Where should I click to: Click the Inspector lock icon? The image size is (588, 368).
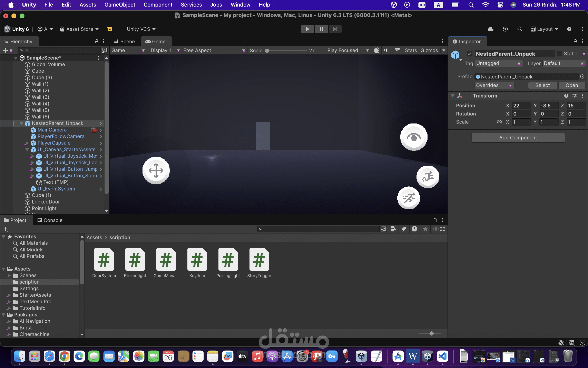pyautogui.click(x=575, y=41)
